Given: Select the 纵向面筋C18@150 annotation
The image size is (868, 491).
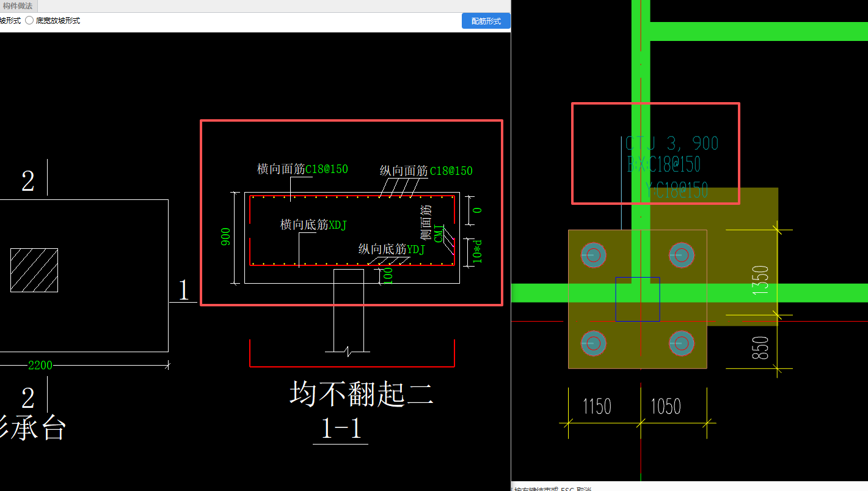Looking at the screenshot, I should 425,171.
